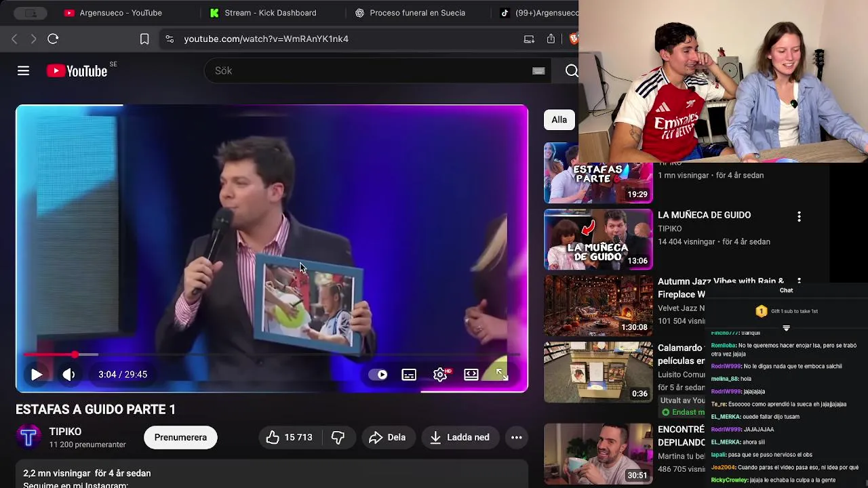The width and height of the screenshot is (868, 488).
Task: Open the three-dot more actions under the video
Action: [517, 437]
